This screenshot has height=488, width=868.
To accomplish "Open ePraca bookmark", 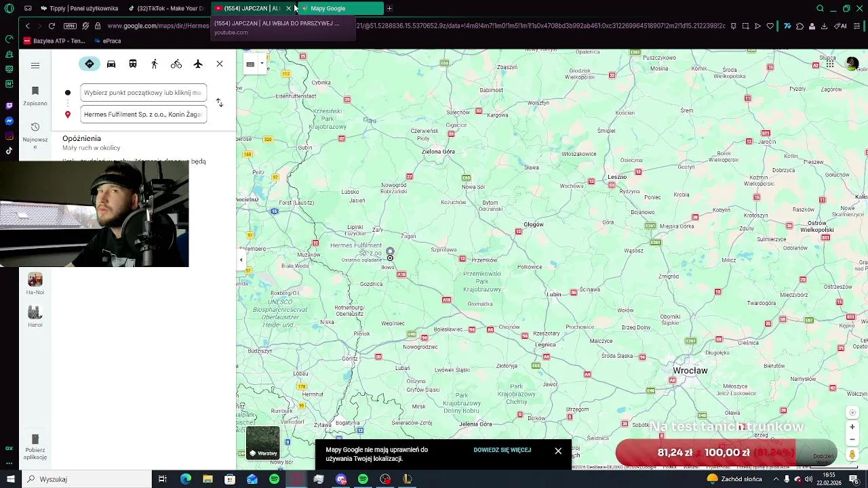I will (x=107, y=41).
